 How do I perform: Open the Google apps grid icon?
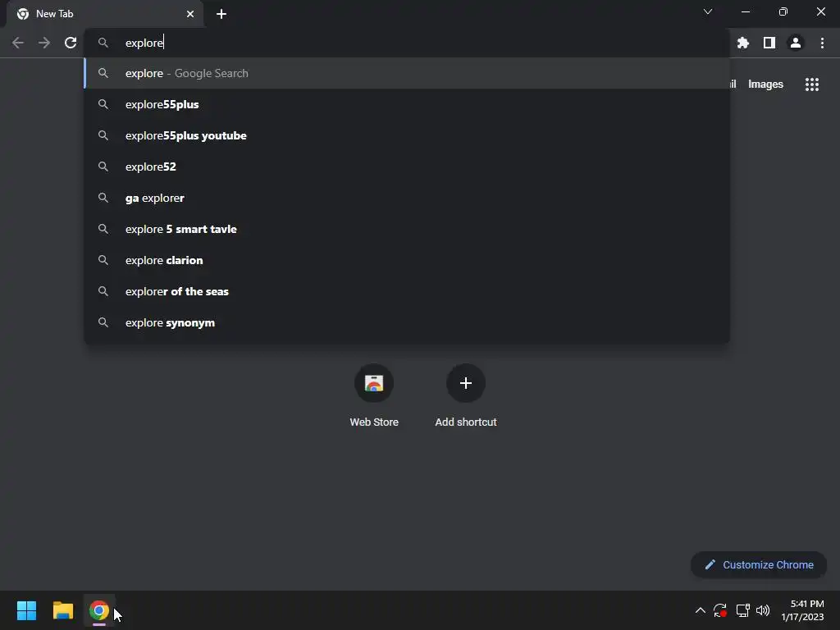[x=811, y=84]
